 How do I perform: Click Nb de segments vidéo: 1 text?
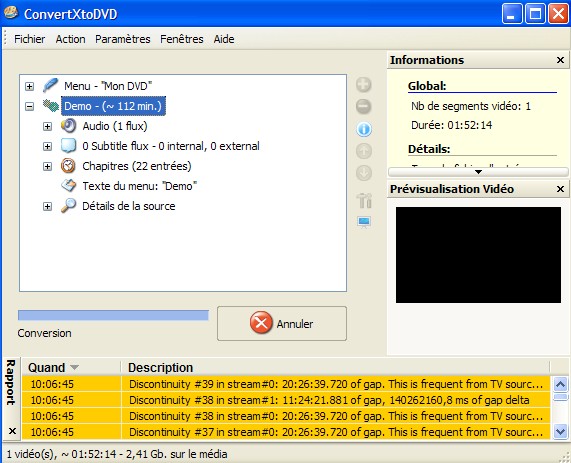471,106
